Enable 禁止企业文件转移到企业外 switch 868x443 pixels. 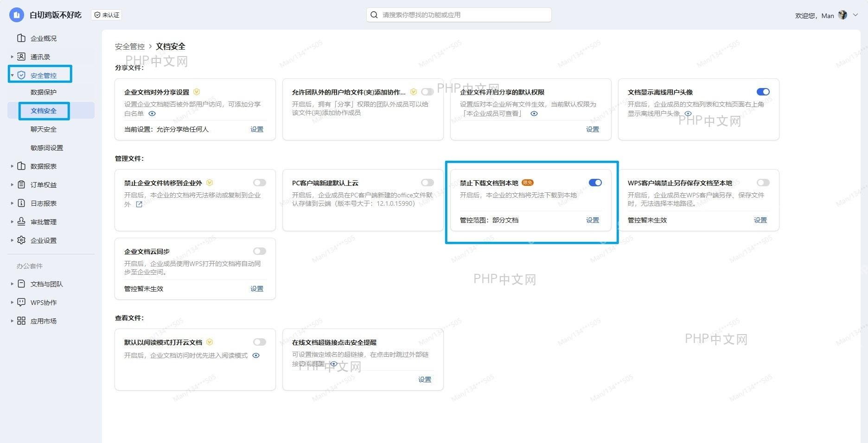(260, 183)
